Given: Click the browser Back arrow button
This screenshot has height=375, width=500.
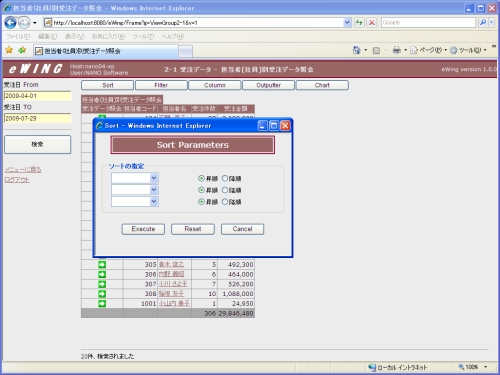Looking at the screenshot, I should pos(11,23).
